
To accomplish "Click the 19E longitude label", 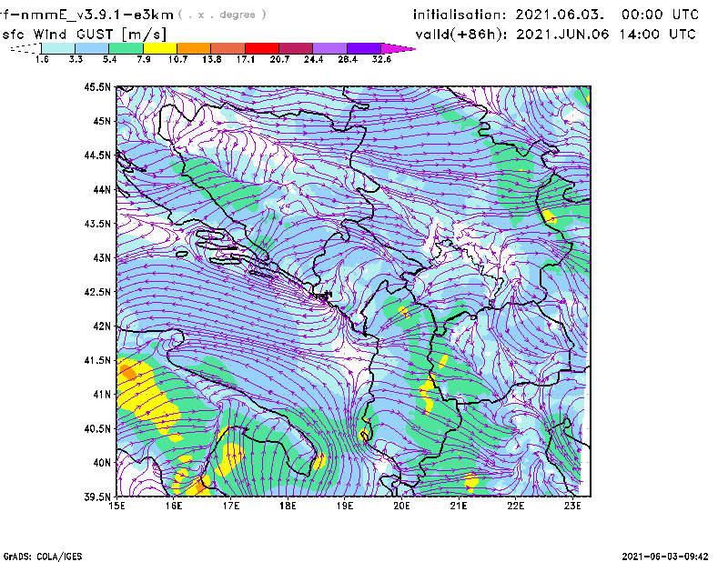I will [x=345, y=506].
